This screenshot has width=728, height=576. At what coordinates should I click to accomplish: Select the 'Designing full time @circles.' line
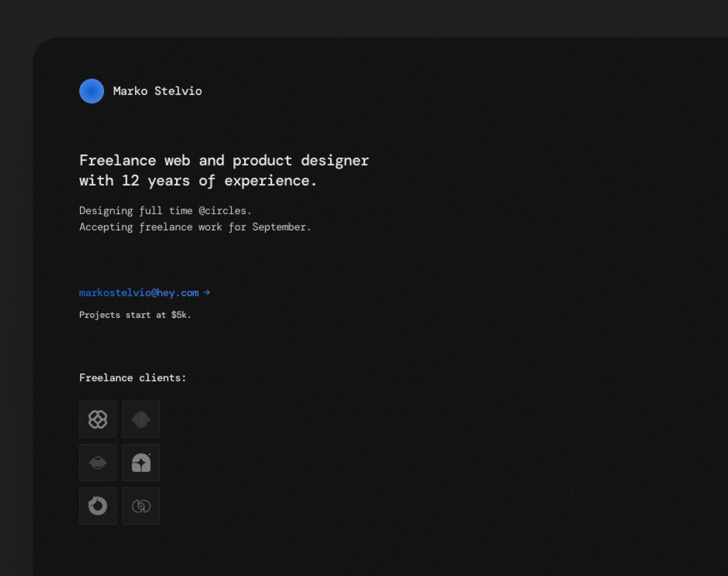click(165, 211)
